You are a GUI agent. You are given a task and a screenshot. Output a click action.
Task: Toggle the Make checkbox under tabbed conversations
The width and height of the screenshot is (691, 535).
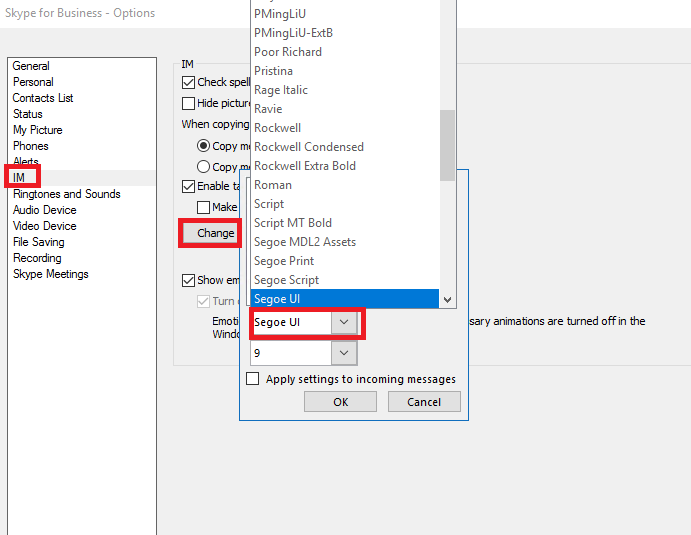tap(203, 207)
